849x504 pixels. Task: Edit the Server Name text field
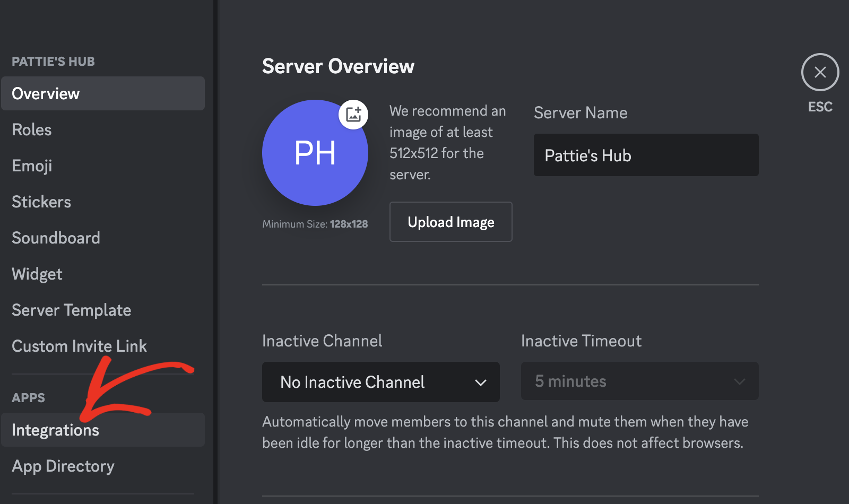(645, 155)
